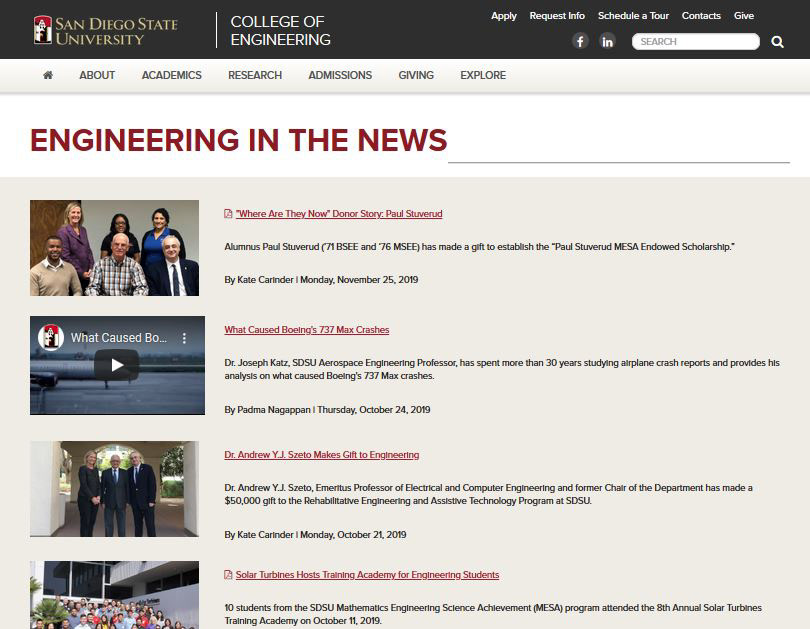Image resolution: width=810 pixels, height=629 pixels.
Task: Click the SDSU channel avatar on video
Action: pyautogui.click(x=51, y=337)
